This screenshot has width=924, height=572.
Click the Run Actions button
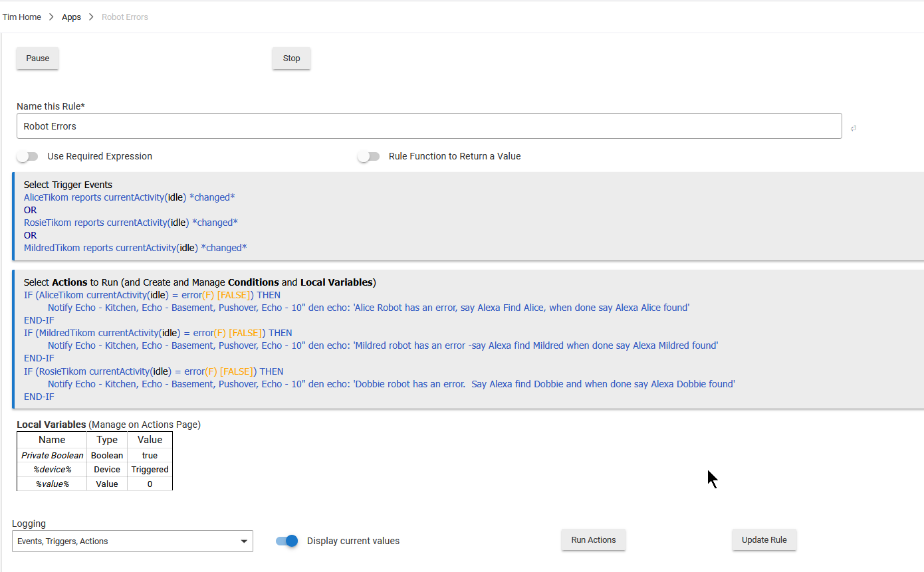(593, 540)
